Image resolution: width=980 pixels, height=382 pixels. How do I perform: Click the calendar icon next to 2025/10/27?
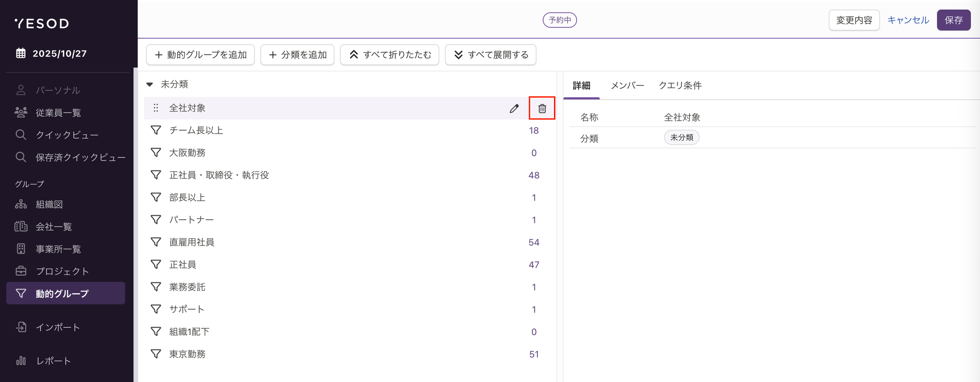coord(21,53)
